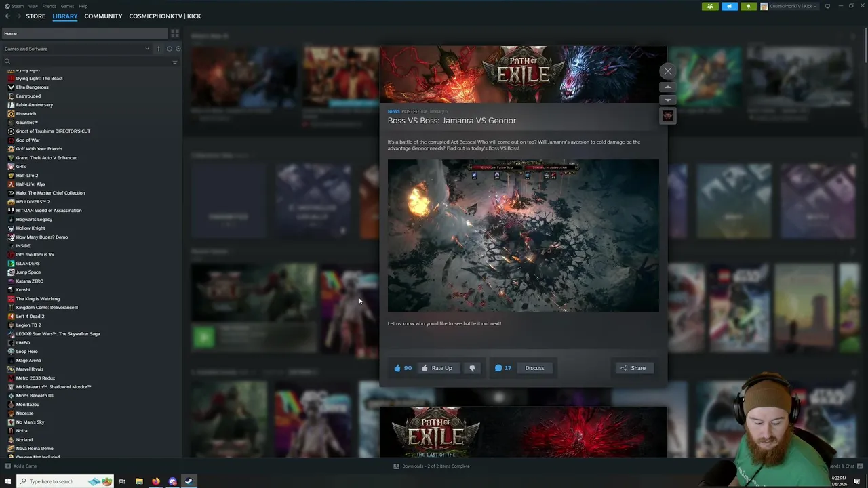Select God of War in library

[28, 140]
